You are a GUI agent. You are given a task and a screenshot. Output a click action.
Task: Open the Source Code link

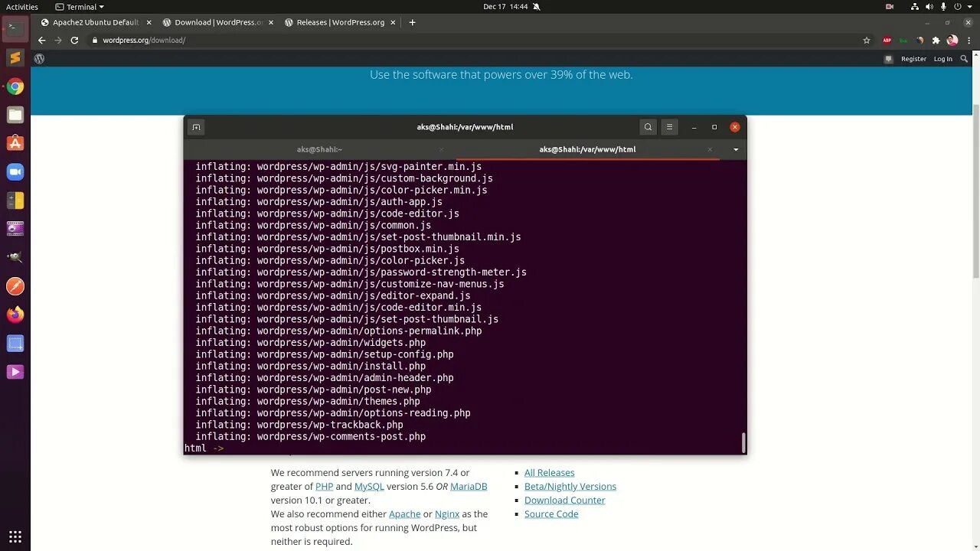[551, 514]
